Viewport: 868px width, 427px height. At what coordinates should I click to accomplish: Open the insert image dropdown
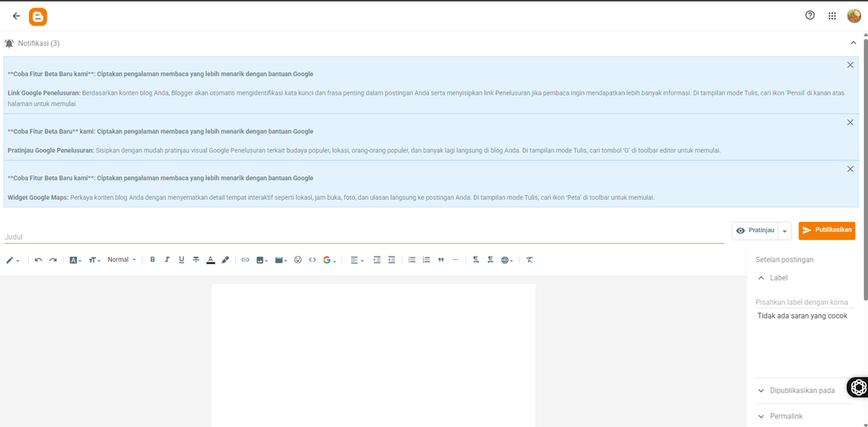coord(262,260)
